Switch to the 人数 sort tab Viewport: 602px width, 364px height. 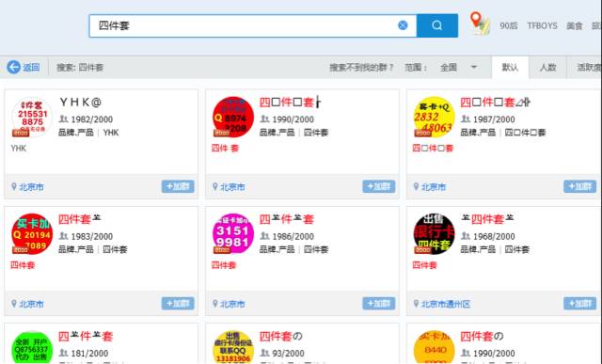(x=547, y=67)
